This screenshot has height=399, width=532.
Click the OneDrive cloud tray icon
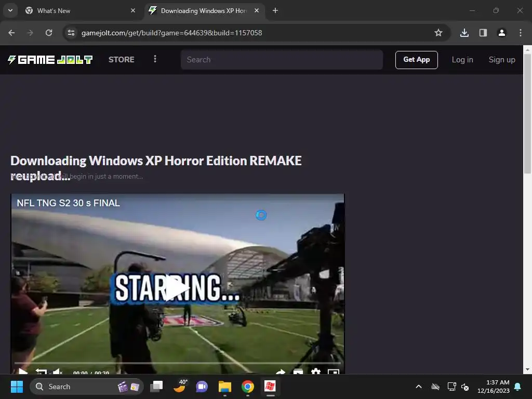[x=435, y=387]
